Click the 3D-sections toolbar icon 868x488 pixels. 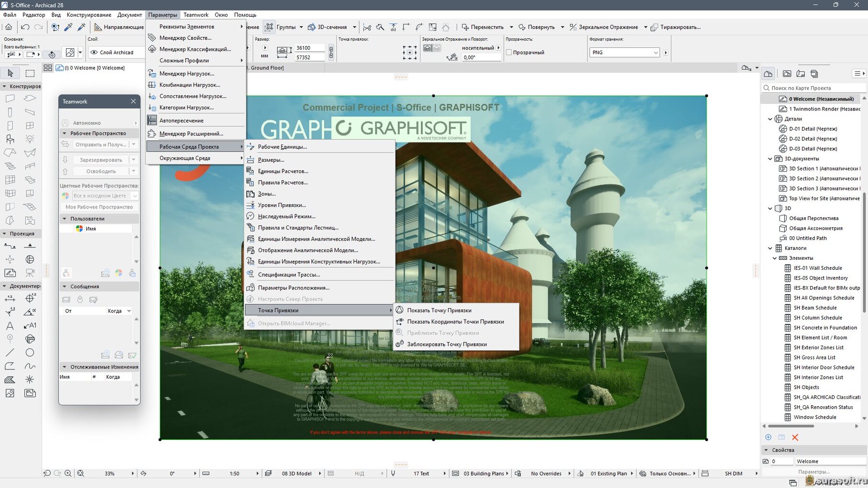[x=312, y=27]
